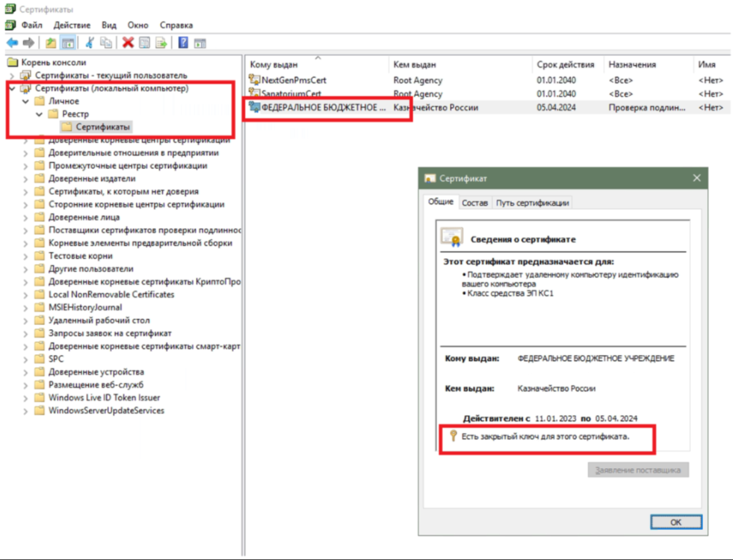Image resolution: width=733 pixels, height=560 pixels.
Task: Toggle Show/Hide Console Tree toolbar icon
Action: (67, 43)
